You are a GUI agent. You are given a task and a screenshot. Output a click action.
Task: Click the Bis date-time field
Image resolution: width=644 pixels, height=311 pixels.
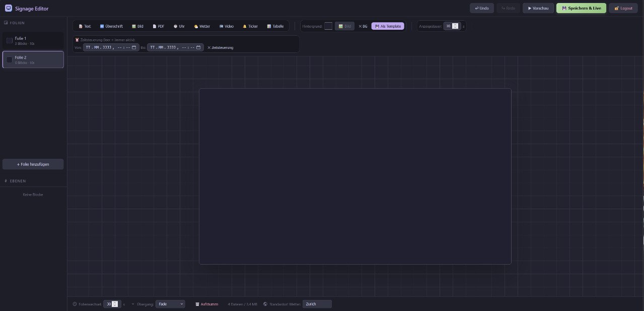175,47
